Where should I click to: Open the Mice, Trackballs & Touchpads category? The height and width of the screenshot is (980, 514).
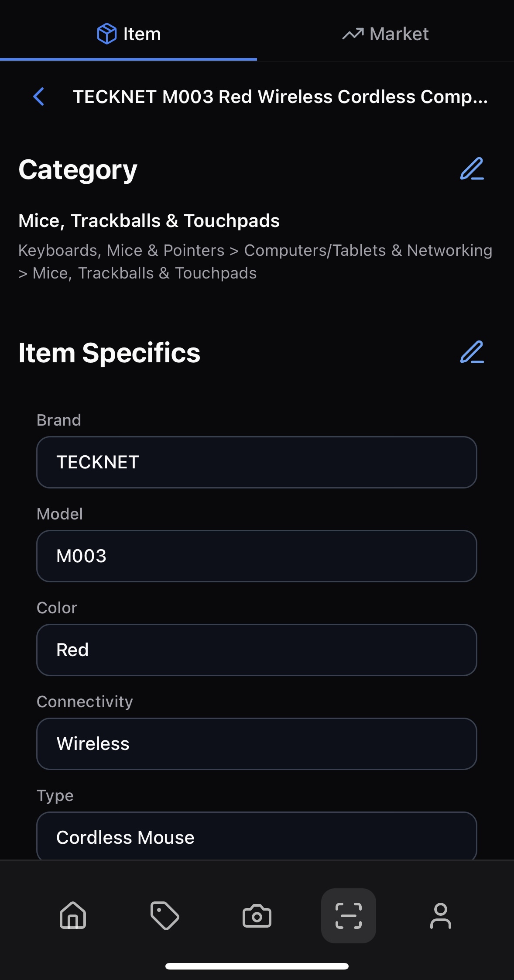pos(149,220)
